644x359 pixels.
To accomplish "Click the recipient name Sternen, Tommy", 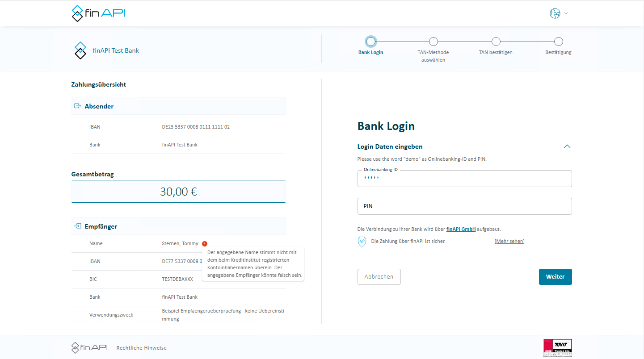I will (180, 244).
